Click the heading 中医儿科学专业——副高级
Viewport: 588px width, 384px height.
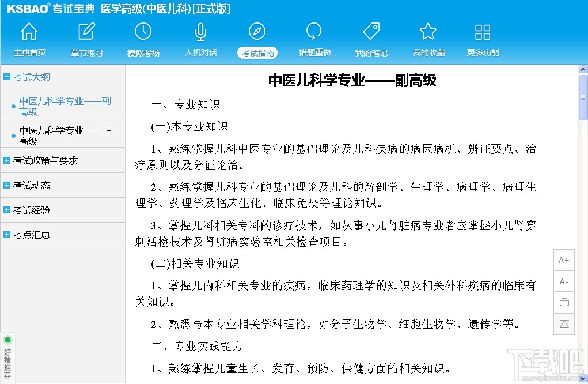click(x=352, y=80)
